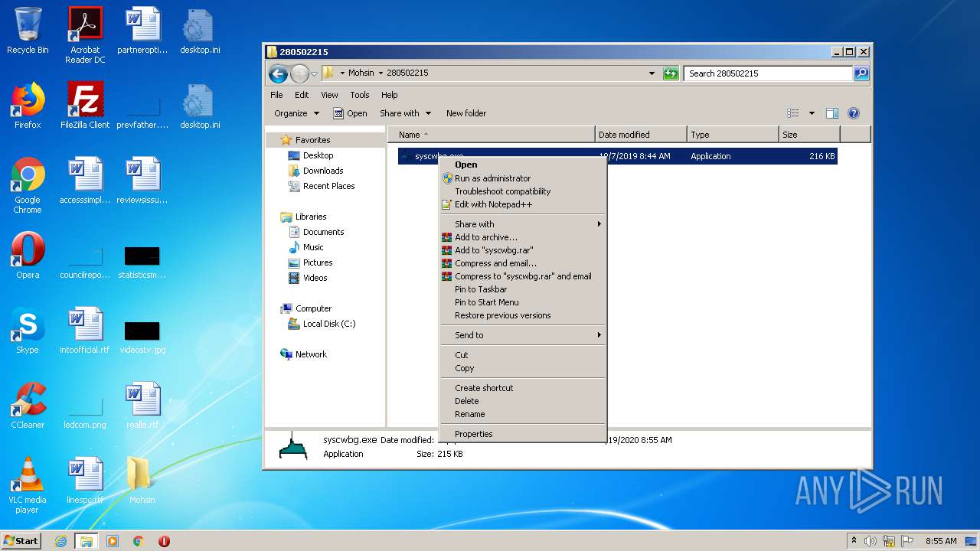Select the linespc.rtf document icon
980x551 pixels.
coord(85,481)
